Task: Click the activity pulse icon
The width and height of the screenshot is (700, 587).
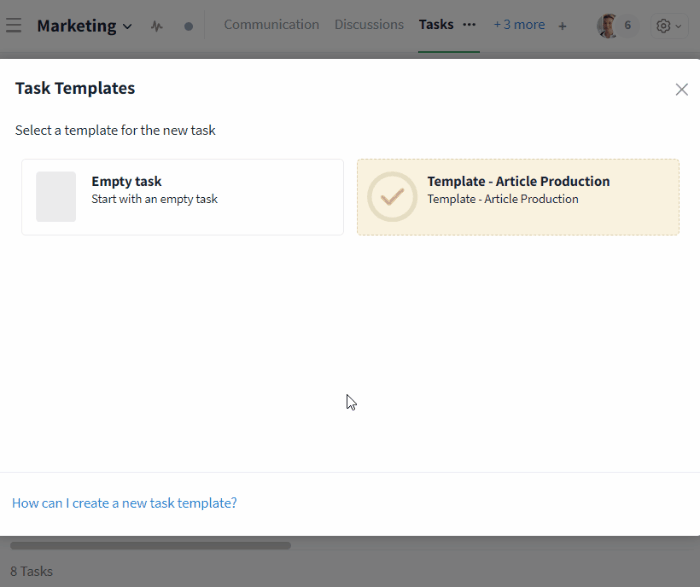Action: click(x=157, y=26)
